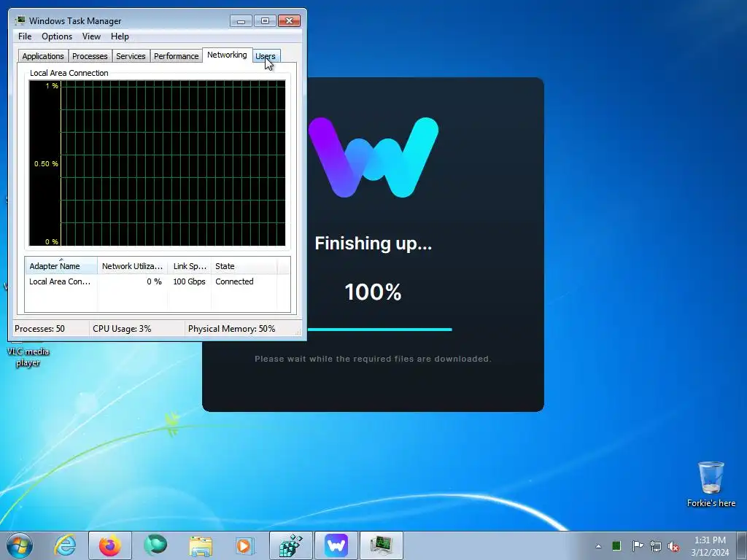
Task: Click the W logo in installer window
Action: (x=373, y=157)
